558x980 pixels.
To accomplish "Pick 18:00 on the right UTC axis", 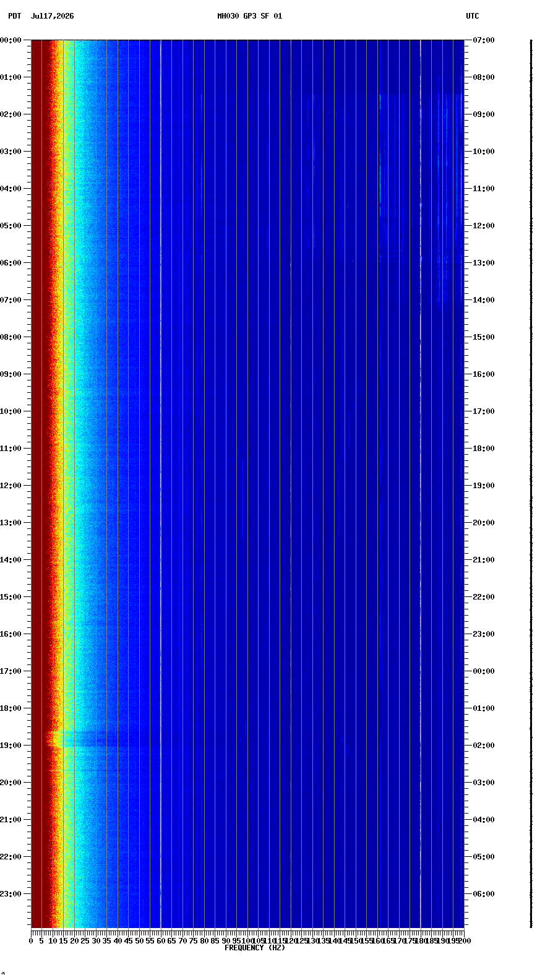I will [x=484, y=449].
